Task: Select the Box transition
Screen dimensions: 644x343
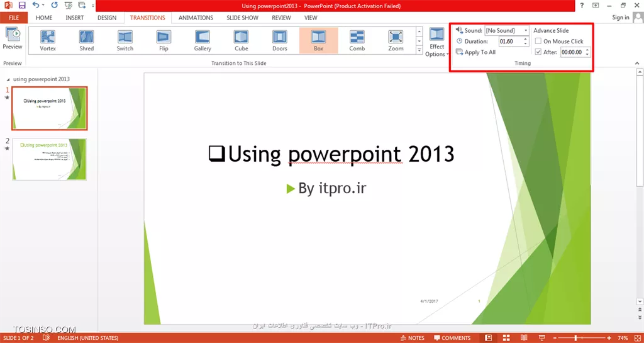Action: [x=318, y=40]
